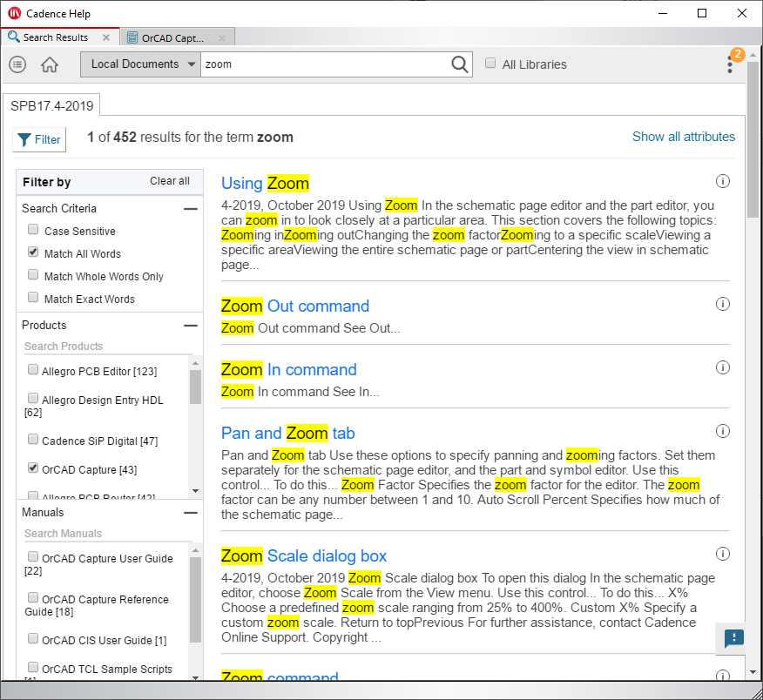Check OrCAD Capture User Guide manual

[33, 556]
